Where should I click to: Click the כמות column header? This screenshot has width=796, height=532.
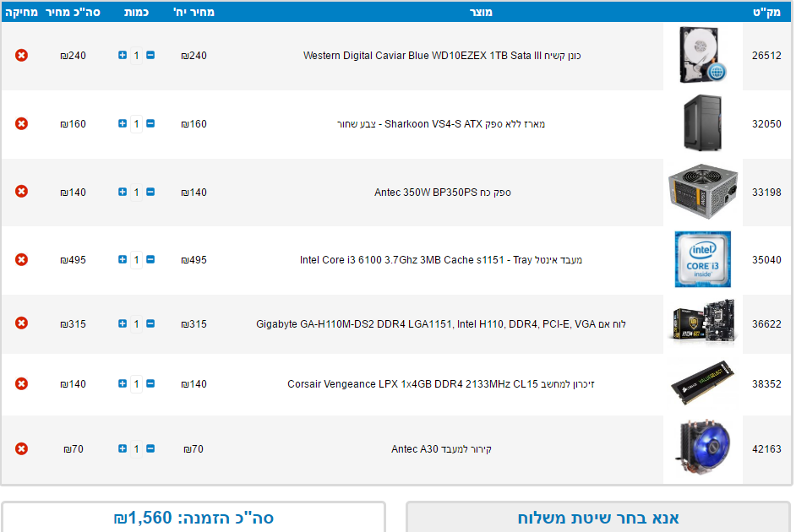(136, 12)
